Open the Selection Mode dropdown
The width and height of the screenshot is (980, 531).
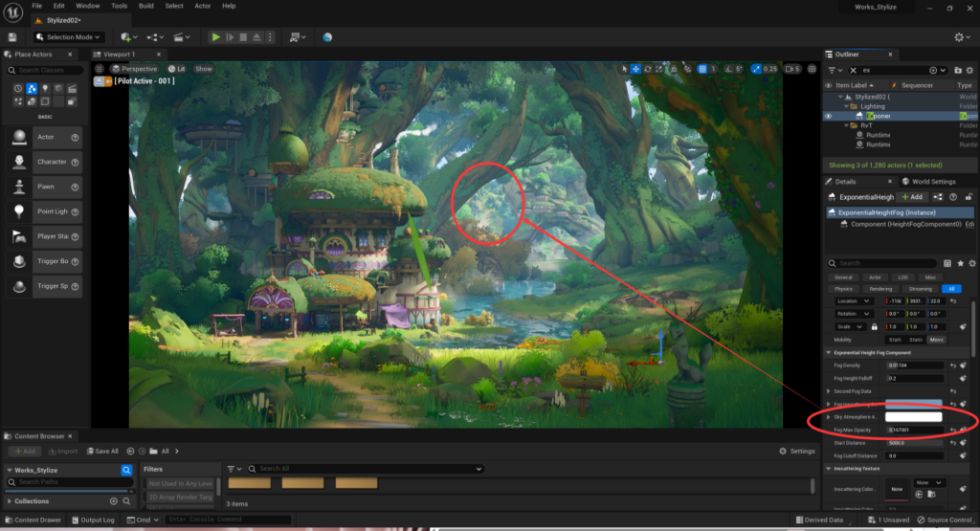(x=68, y=37)
